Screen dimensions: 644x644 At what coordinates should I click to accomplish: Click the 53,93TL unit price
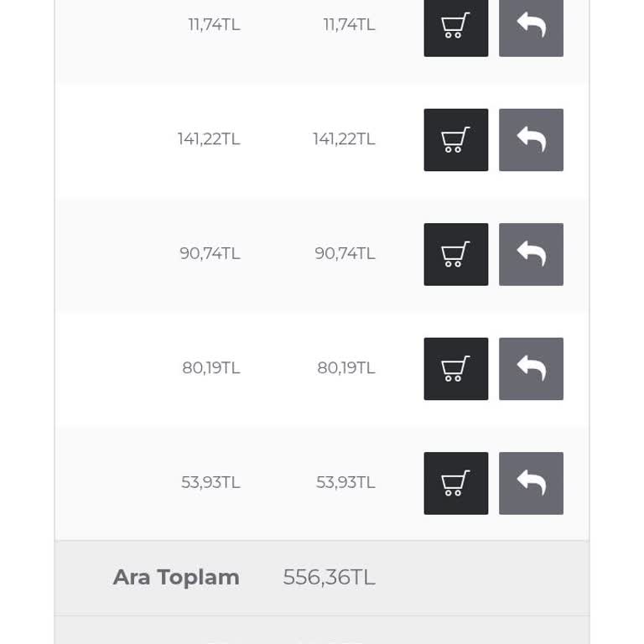click(210, 482)
